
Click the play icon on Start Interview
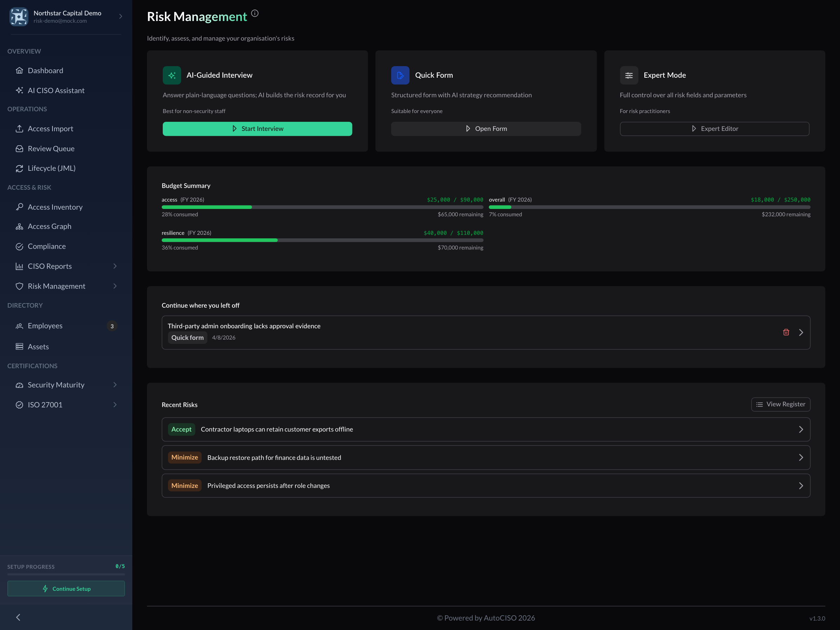pos(235,129)
